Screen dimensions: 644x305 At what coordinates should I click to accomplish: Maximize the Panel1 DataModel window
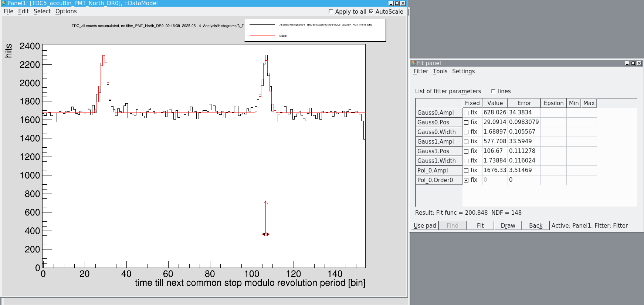[397, 3]
